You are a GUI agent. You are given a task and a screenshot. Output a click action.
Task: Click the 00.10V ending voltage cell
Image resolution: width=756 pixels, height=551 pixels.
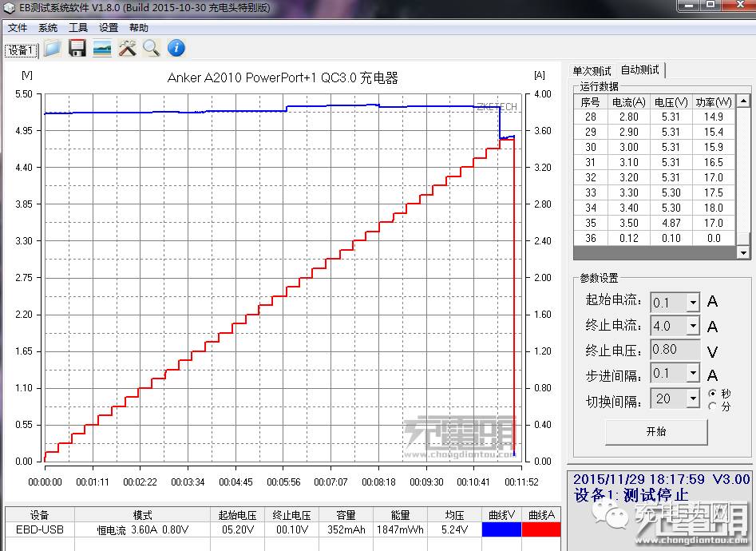pyautogui.click(x=291, y=529)
